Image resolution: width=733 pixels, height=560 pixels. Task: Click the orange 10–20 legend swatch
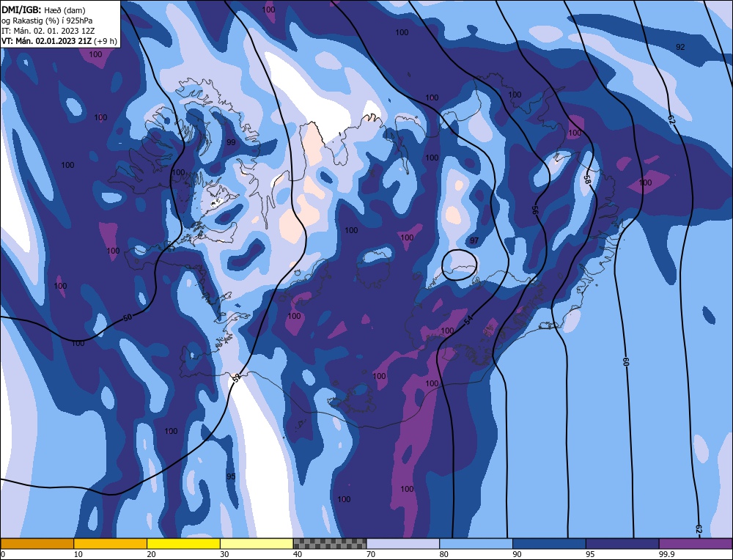click(x=111, y=543)
